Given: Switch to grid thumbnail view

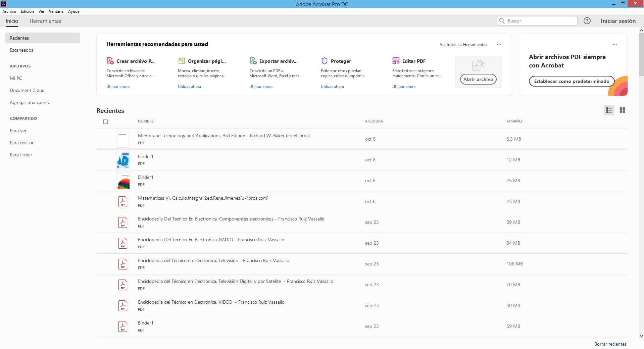Looking at the screenshot, I should [x=622, y=110].
